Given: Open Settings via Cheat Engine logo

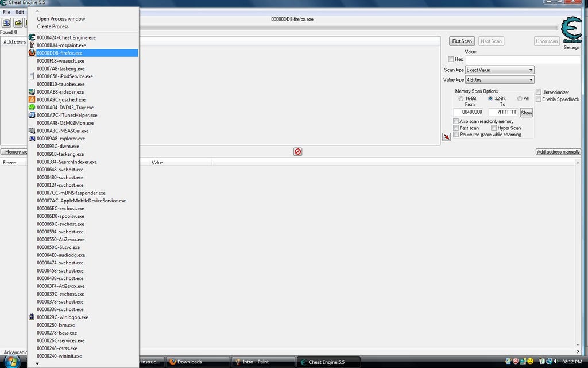Looking at the screenshot, I should [x=571, y=30].
